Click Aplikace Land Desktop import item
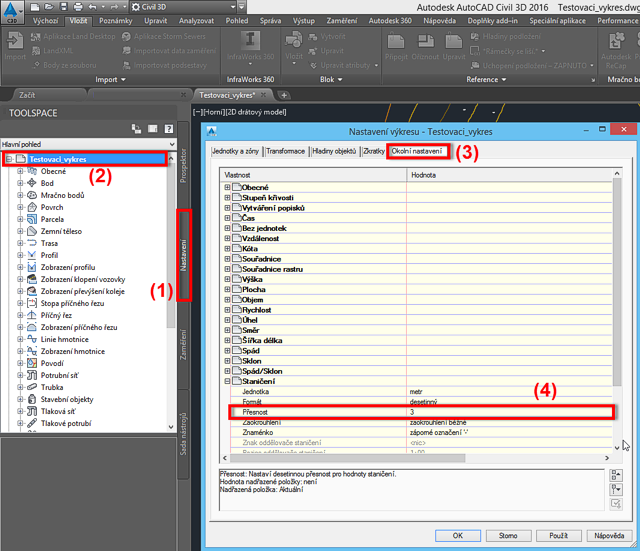The height and width of the screenshot is (551, 640). pos(73,37)
